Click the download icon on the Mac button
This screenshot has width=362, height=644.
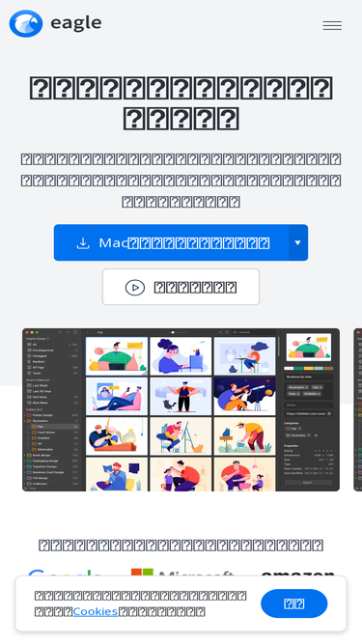83,242
